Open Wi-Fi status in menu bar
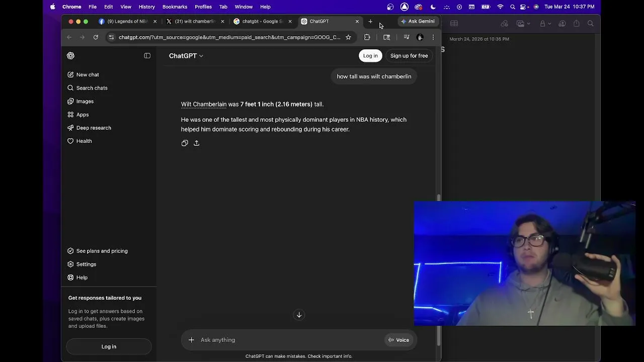 [500, 7]
